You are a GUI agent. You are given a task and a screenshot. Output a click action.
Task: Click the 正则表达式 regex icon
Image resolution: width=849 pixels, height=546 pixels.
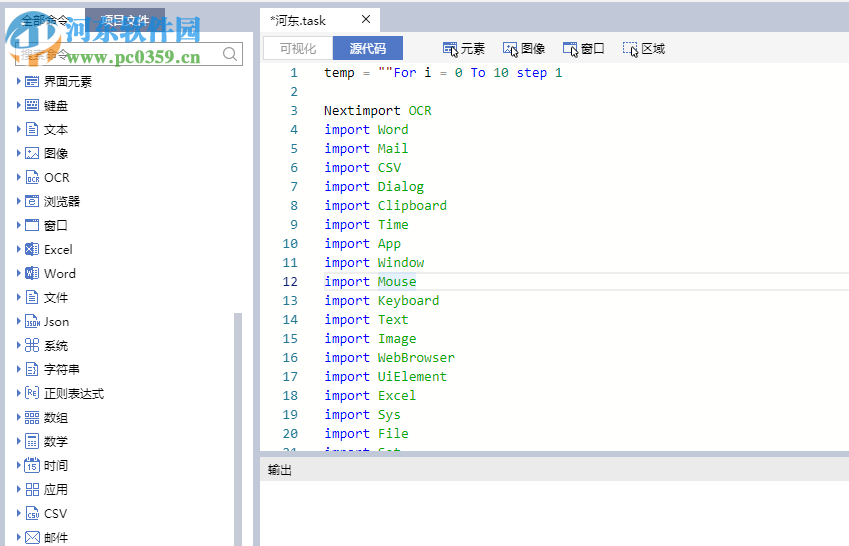point(32,393)
